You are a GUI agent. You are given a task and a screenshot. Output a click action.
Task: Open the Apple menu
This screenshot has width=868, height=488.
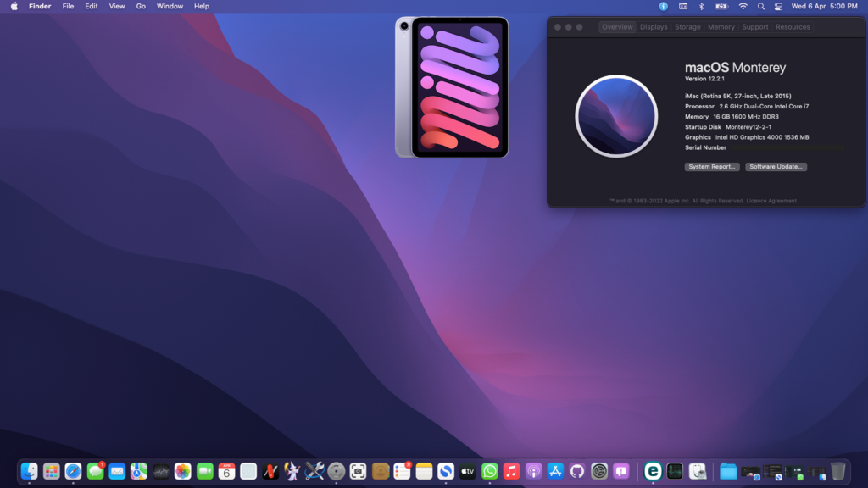[x=14, y=6]
